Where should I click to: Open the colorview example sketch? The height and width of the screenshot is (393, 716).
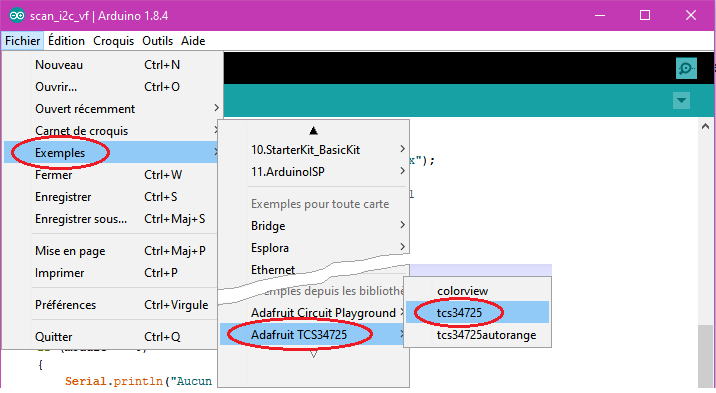[x=477, y=291]
